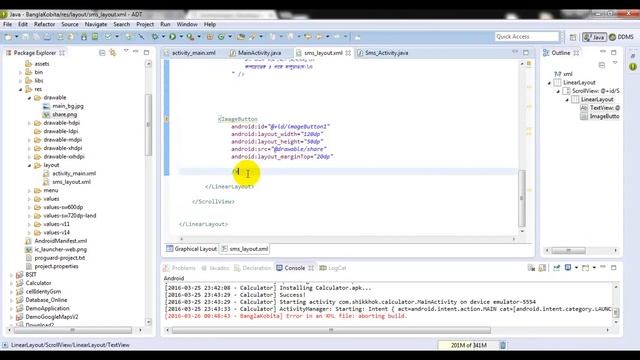Select share.png in Package Explorer
640x360 pixels.
[64, 115]
